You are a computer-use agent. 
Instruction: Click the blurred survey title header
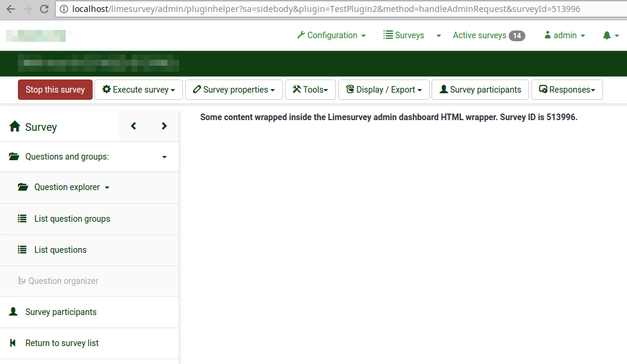[99, 63]
